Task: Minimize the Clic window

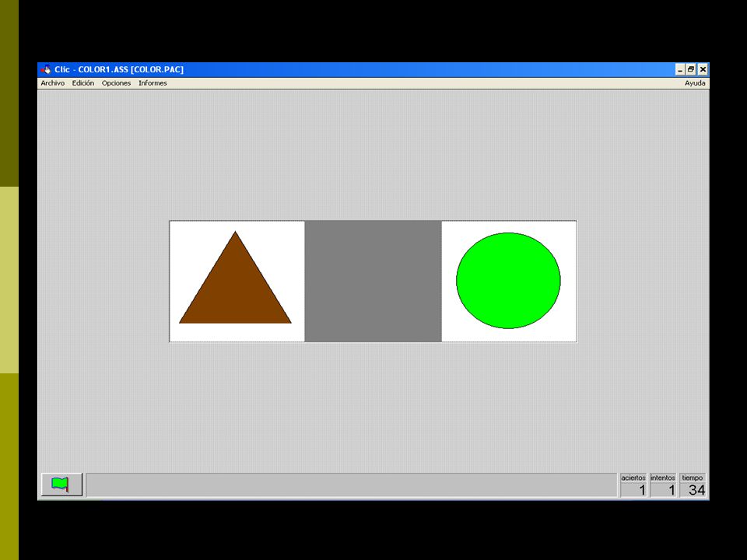Action: [680, 69]
